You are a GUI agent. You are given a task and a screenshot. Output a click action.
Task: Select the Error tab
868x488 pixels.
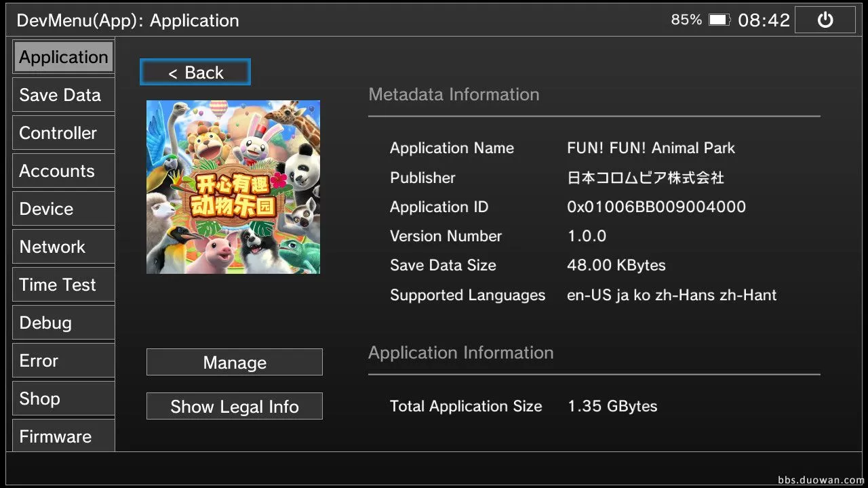click(64, 361)
